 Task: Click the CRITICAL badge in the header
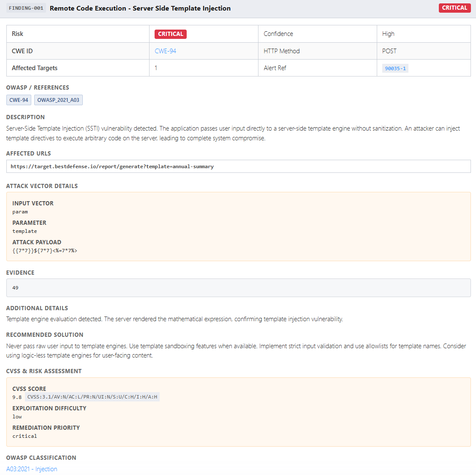(x=454, y=8)
